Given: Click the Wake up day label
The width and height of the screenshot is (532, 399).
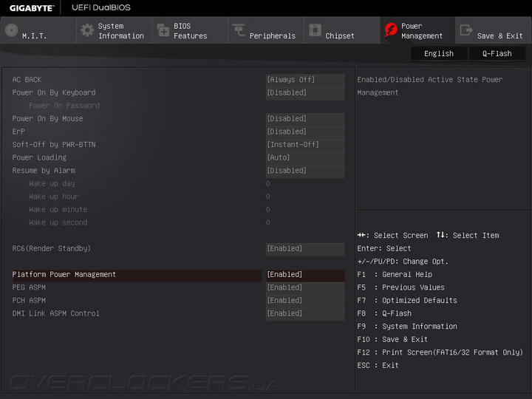Looking at the screenshot, I should pyautogui.click(x=52, y=183).
